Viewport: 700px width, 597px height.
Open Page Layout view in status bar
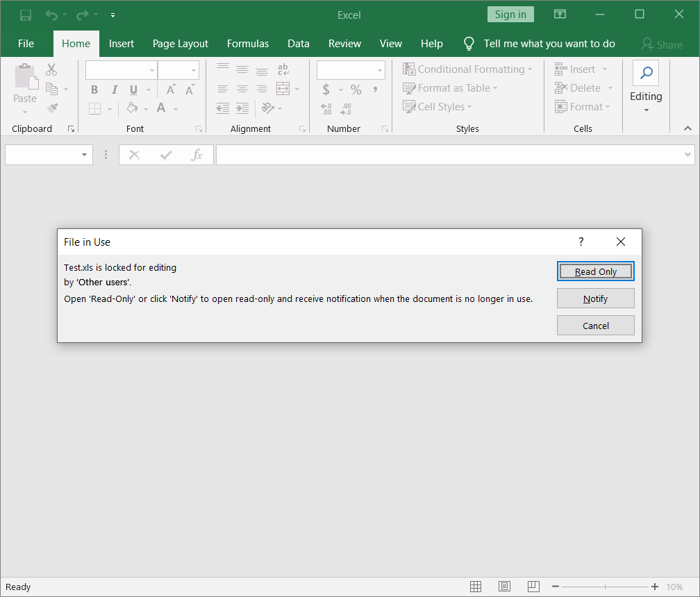coord(504,587)
